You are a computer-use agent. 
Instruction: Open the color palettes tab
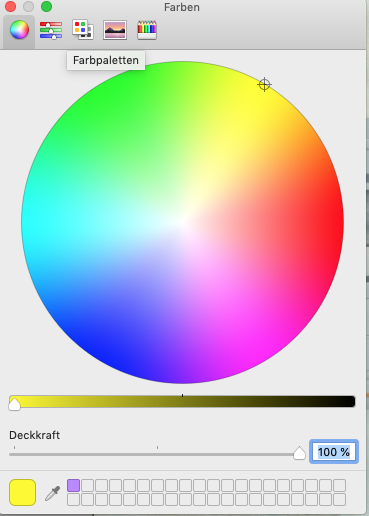83,30
